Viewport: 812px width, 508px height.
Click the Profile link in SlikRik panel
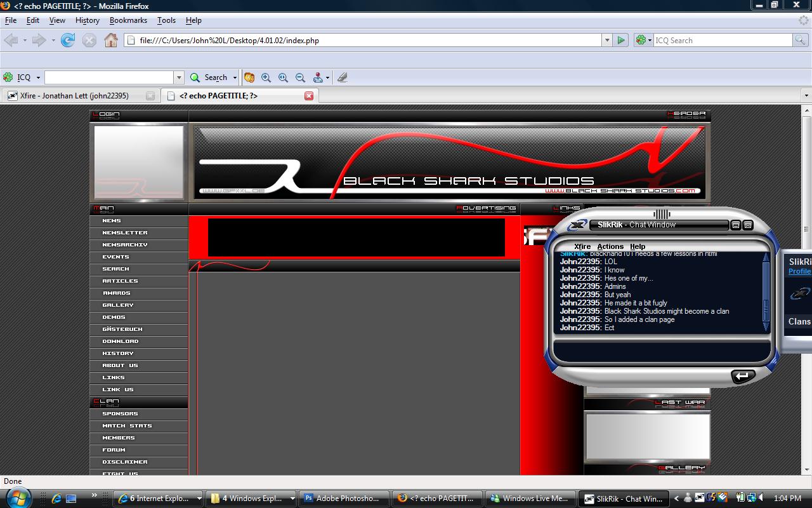(x=799, y=272)
